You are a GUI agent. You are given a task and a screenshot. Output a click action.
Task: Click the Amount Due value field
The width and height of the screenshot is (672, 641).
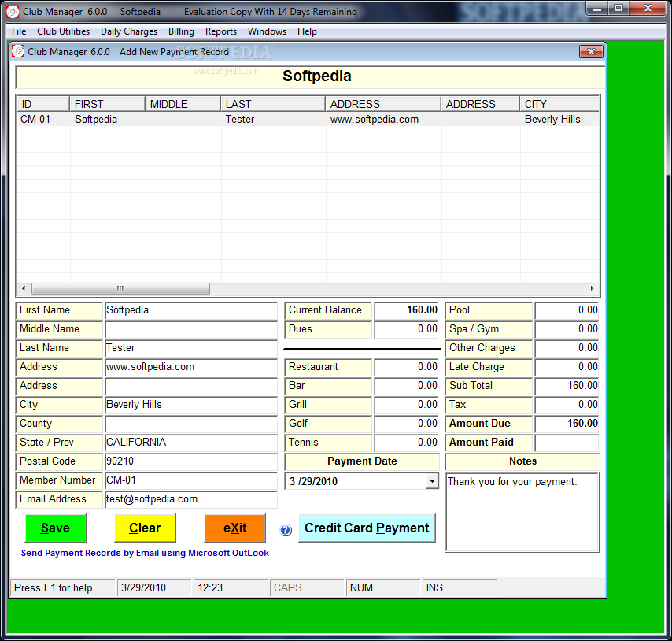click(567, 424)
